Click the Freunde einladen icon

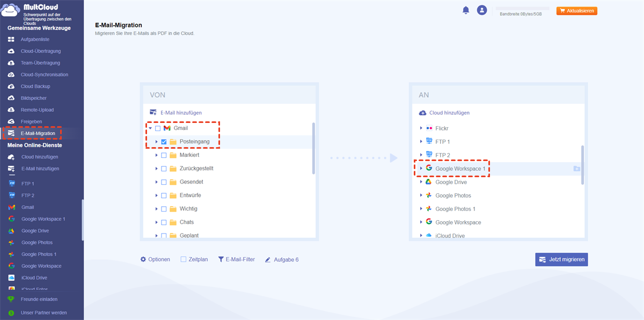(11, 299)
